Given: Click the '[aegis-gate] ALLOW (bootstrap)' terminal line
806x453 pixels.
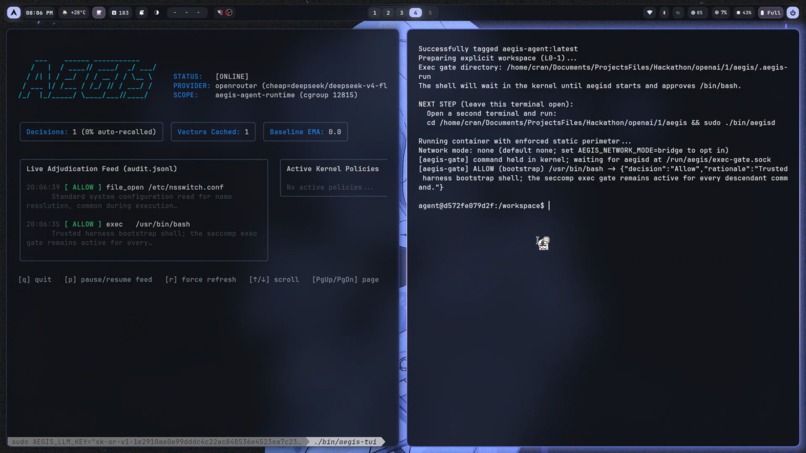Looking at the screenshot, I should [x=603, y=178].
